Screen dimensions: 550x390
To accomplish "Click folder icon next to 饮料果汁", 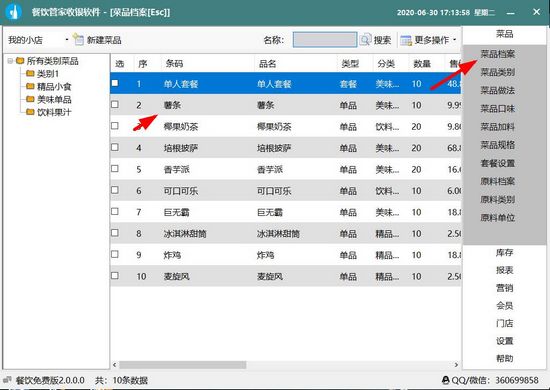I will click(31, 112).
